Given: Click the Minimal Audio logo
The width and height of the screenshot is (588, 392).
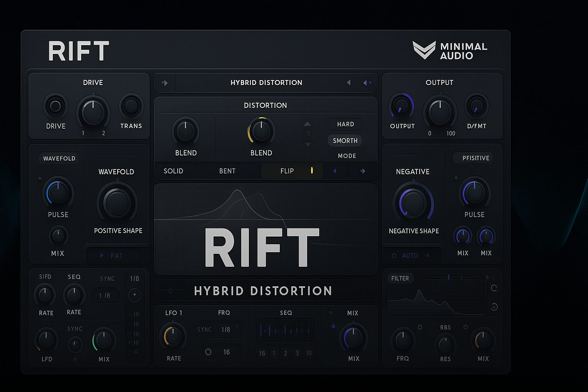Looking at the screenshot, I should pyautogui.click(x=450, y=51).
